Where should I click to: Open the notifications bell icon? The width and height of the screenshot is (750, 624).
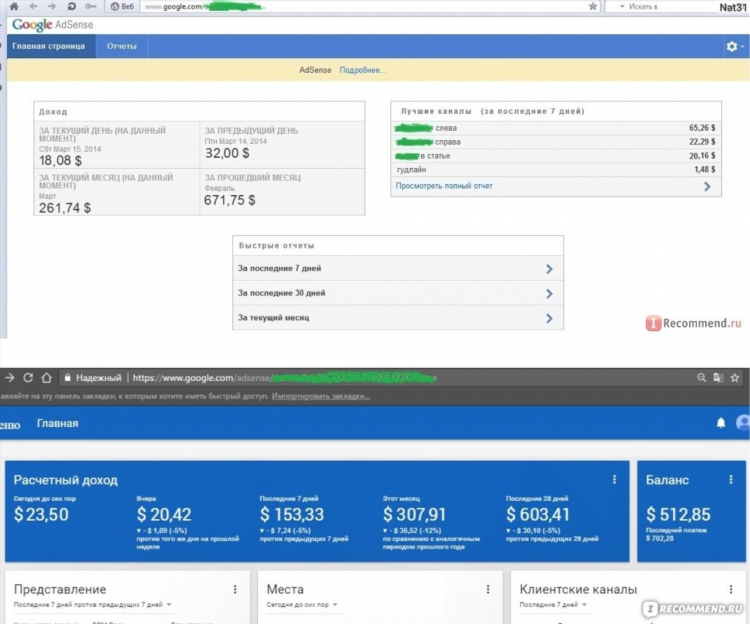721,423
